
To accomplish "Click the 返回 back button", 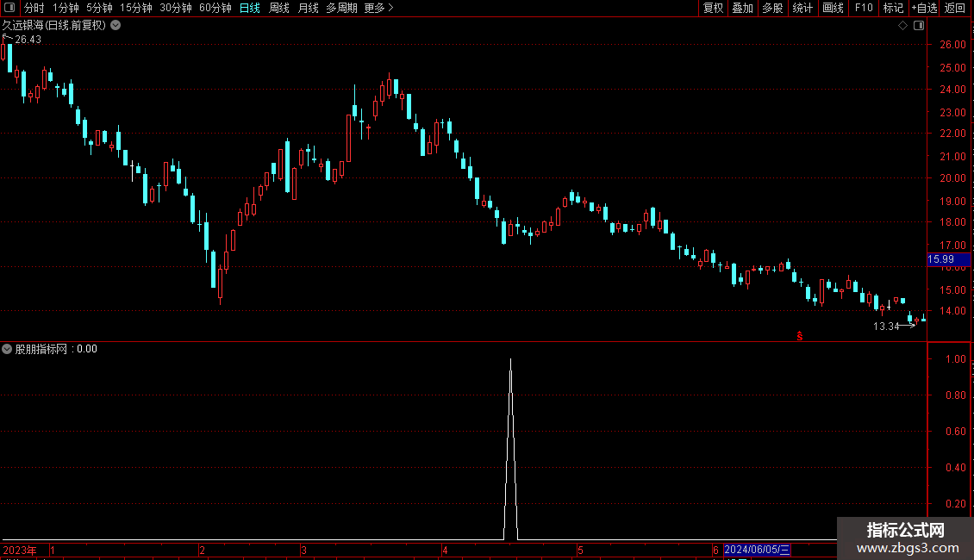I will tap(955, 8).
